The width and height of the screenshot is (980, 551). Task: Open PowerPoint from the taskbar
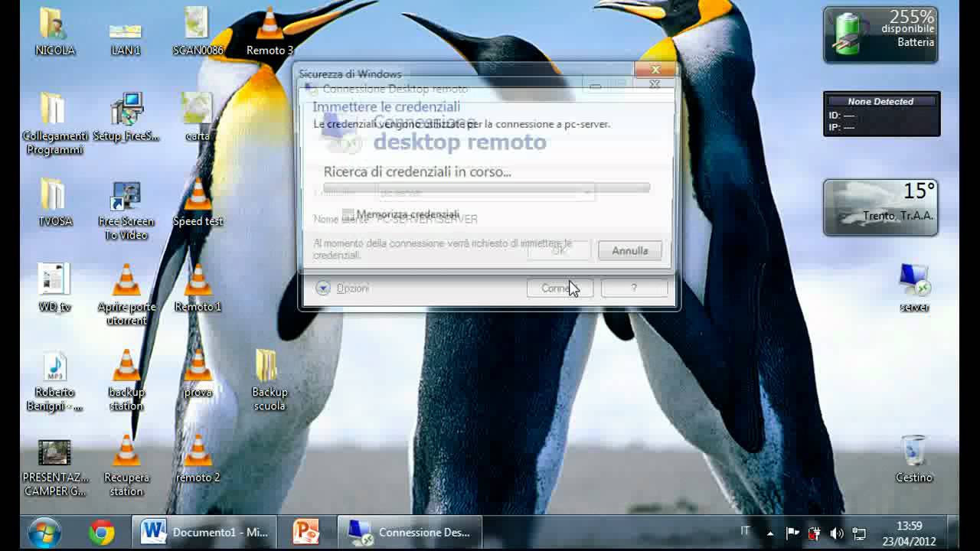[x=306, y=532]
